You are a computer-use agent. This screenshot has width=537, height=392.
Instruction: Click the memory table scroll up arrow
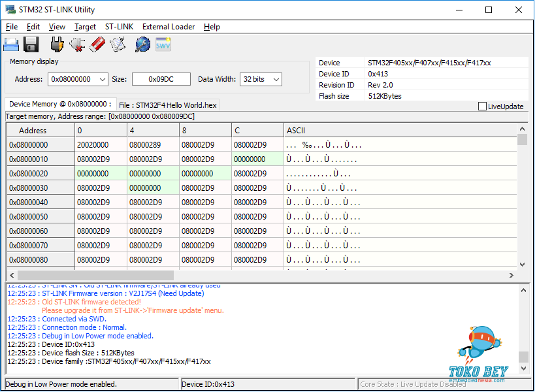(522, 129)
